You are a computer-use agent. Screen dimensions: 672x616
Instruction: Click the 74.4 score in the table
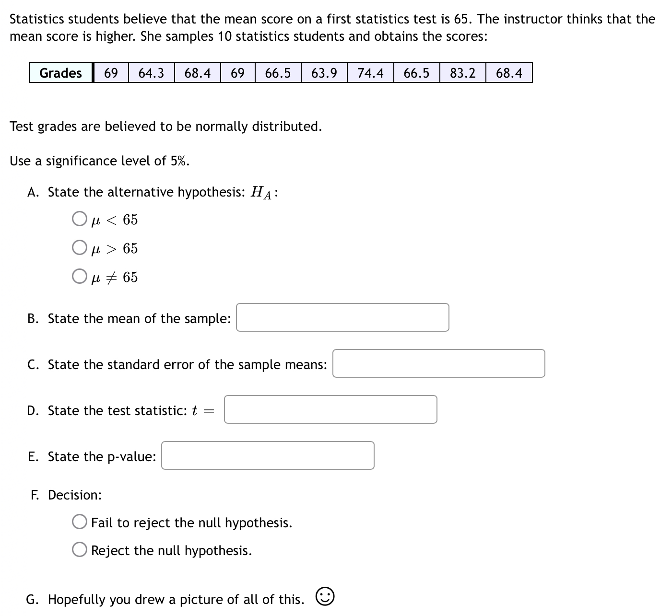(369, 73)
